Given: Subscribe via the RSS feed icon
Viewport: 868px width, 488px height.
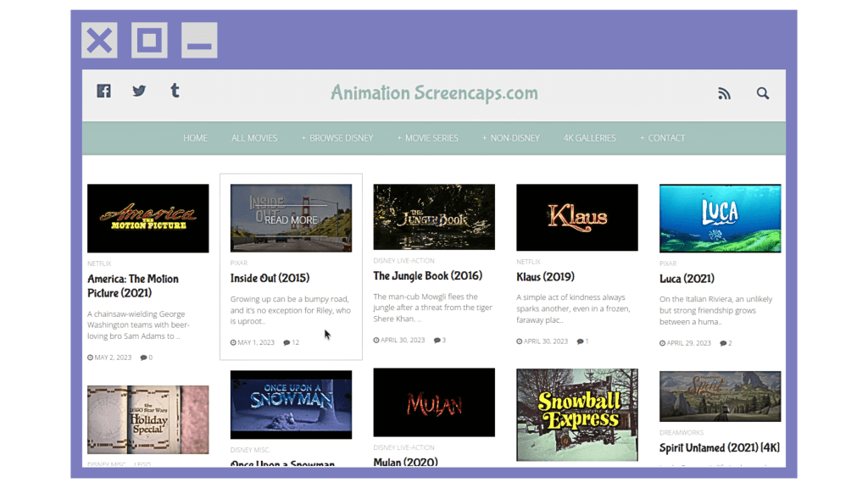Looking at the screenshot, I should pyautogui.click(x=724, y=94).
